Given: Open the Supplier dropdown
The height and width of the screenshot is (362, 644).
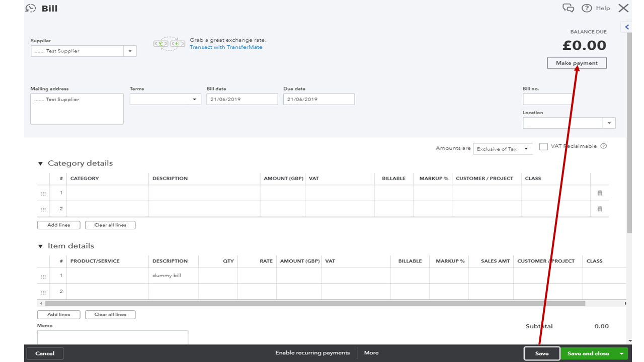Looking at the screenshot, I should [x=130, y=51].
